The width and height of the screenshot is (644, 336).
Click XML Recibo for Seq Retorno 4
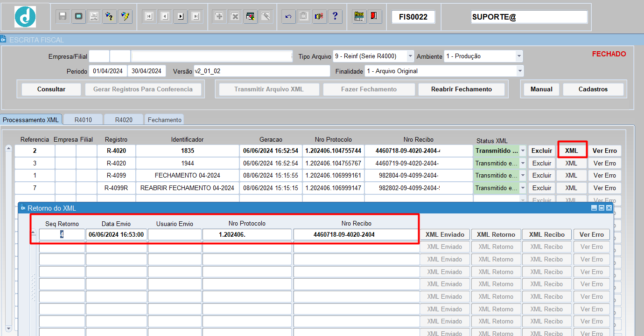[x=546, y=235]
